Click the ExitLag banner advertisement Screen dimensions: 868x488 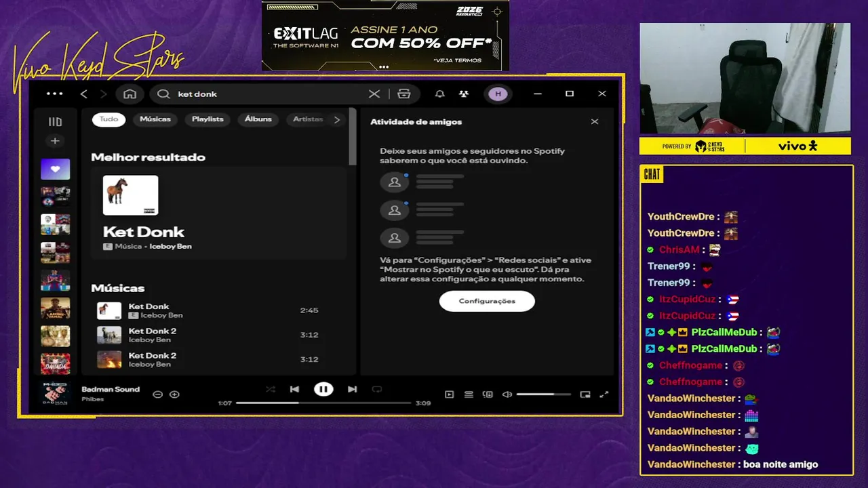pyautogui.click(x=385, y=35)
